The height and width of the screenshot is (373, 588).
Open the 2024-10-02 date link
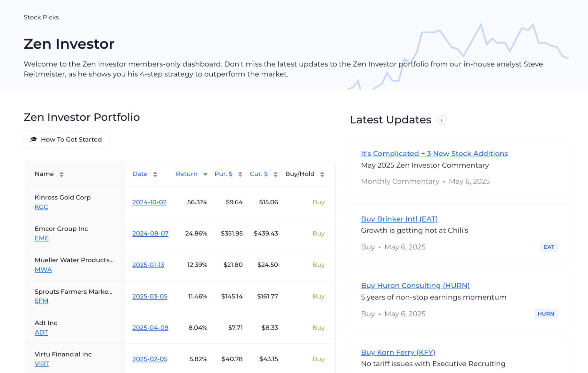(149, 202)
